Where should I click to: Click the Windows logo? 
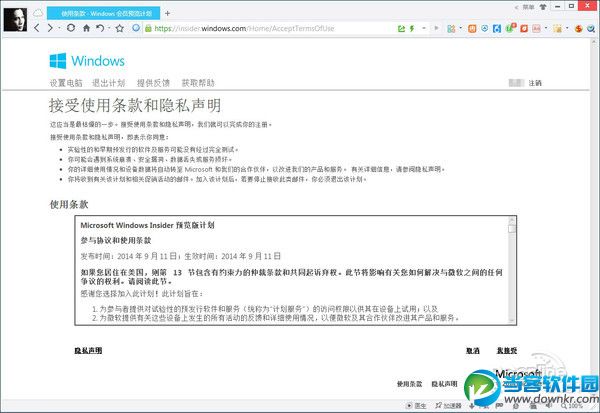[x=87, y=61]
